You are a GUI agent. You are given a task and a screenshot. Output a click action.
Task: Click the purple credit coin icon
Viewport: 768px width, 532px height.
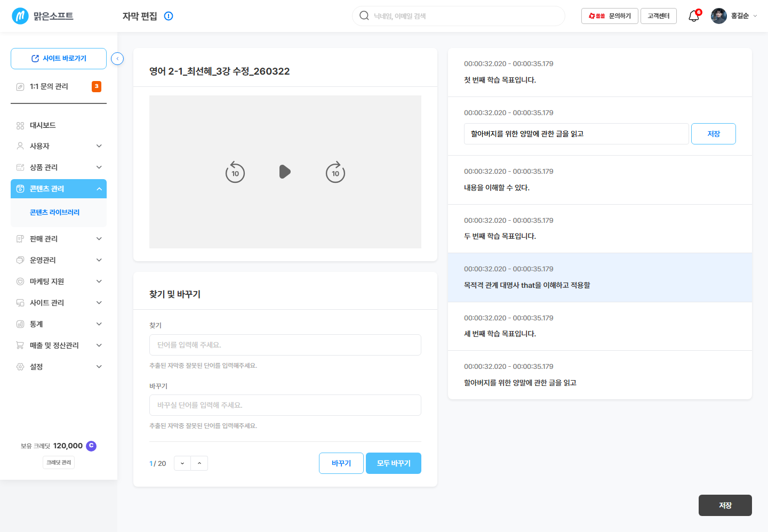[x=91, y=446]
